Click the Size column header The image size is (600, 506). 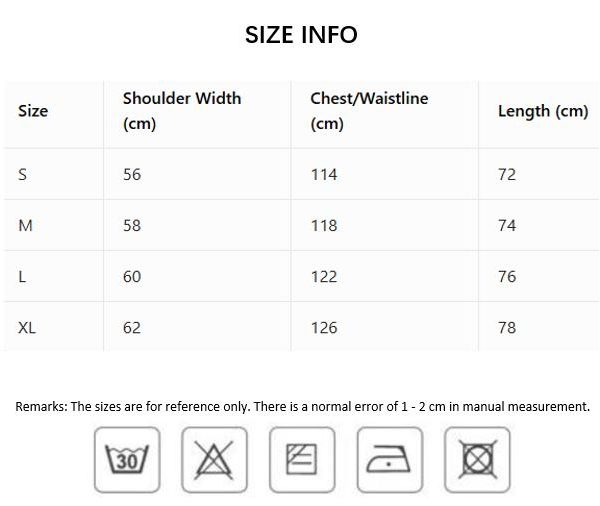(33, 111)
